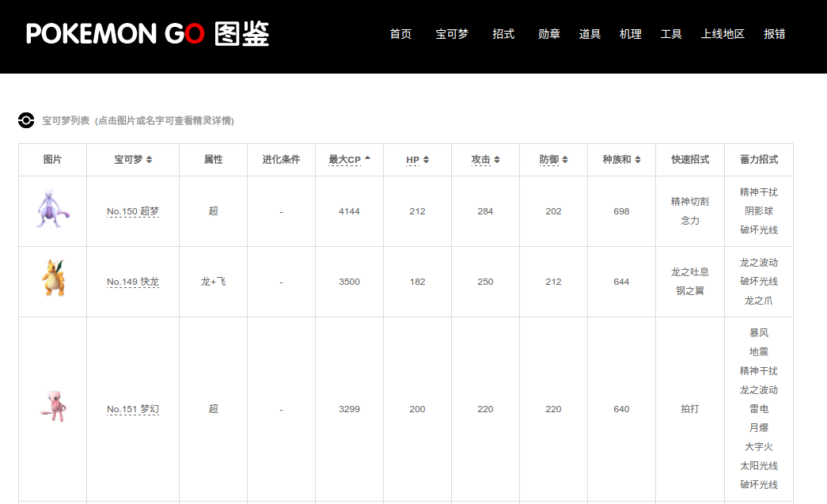Open the 勋章 navigation item
Viewport: 827px width, 504px height.
pyautogui.click(x=549, y=34)
